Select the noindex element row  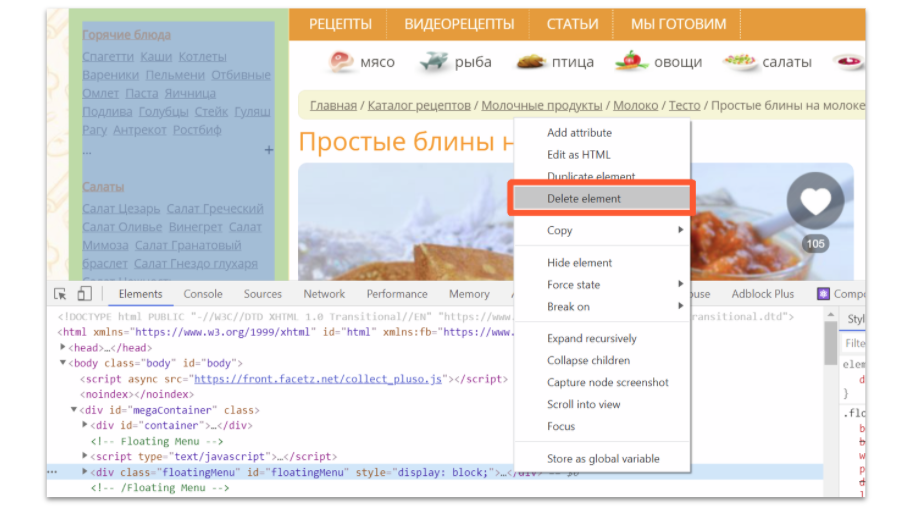[137, 394]
